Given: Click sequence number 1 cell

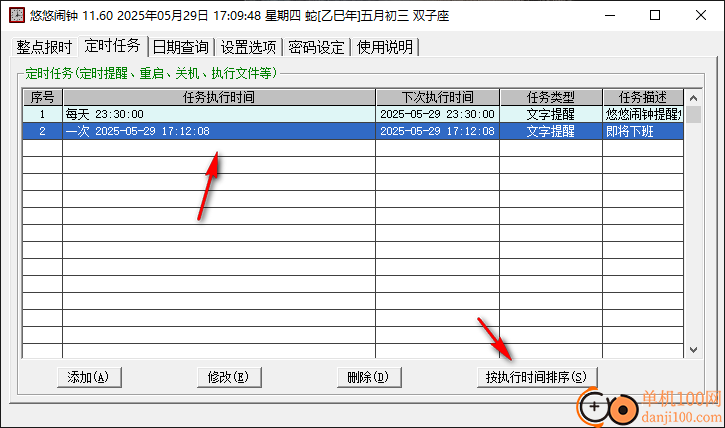Looking at the screenshot, I should click(x=43, y=114).
